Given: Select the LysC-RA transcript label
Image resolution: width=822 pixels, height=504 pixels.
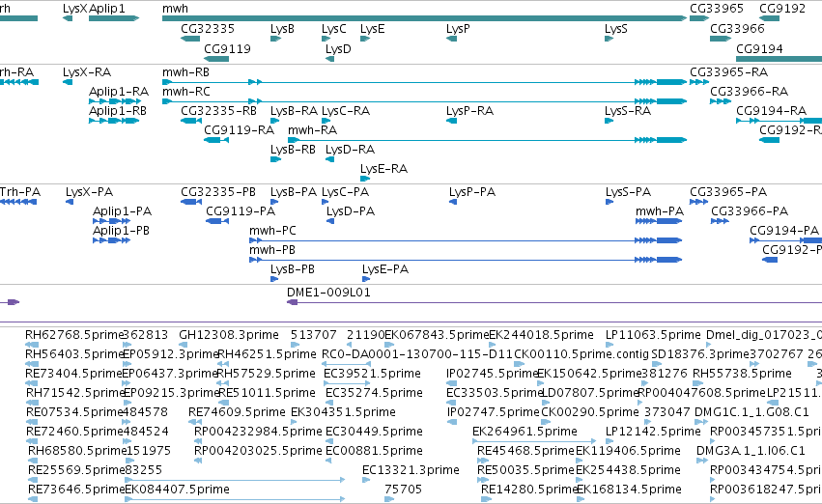Looking at the screenshot, I should 346,111.
